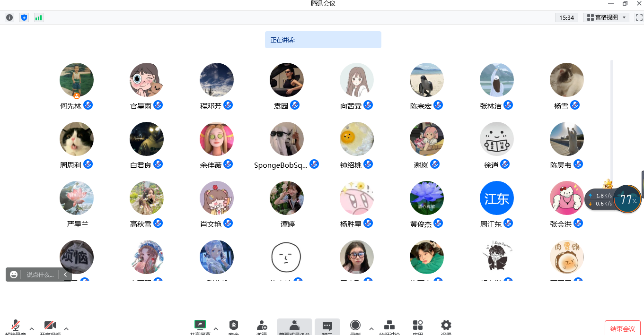Image resolution: width=644 pixels, height=335 pixels.
Task: Toggle the chat panel in toolbar
Action: [x=327, y=326]
